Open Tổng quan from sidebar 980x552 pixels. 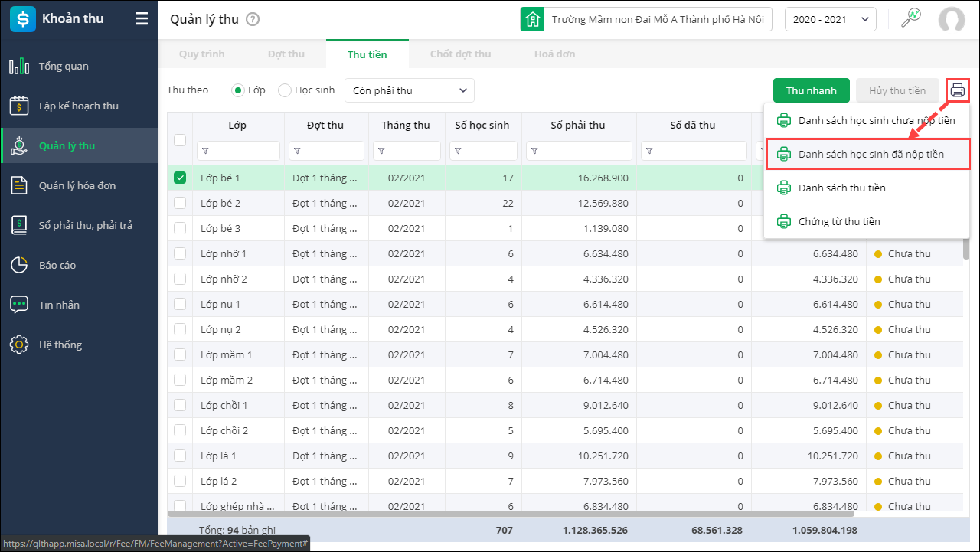coord(64,67)
